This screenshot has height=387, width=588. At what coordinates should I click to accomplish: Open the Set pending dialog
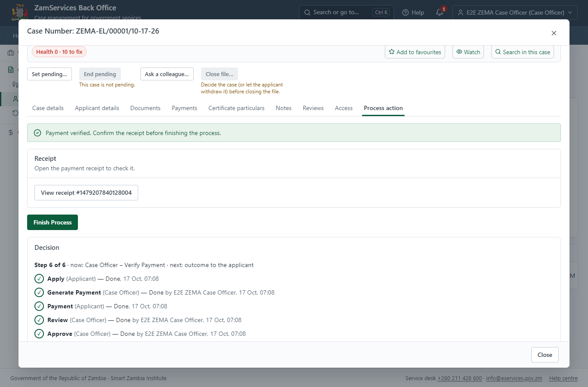tap(50, 74)
